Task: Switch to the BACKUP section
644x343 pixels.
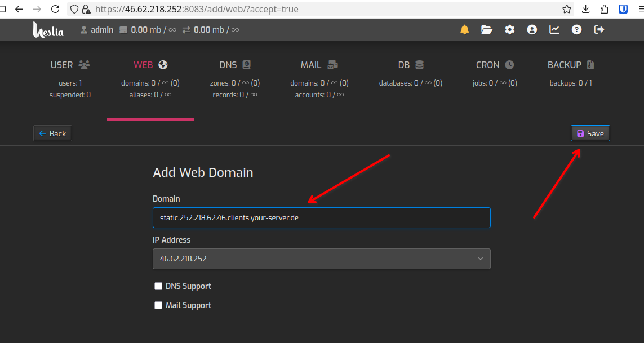Action: (x=570, y=64)
